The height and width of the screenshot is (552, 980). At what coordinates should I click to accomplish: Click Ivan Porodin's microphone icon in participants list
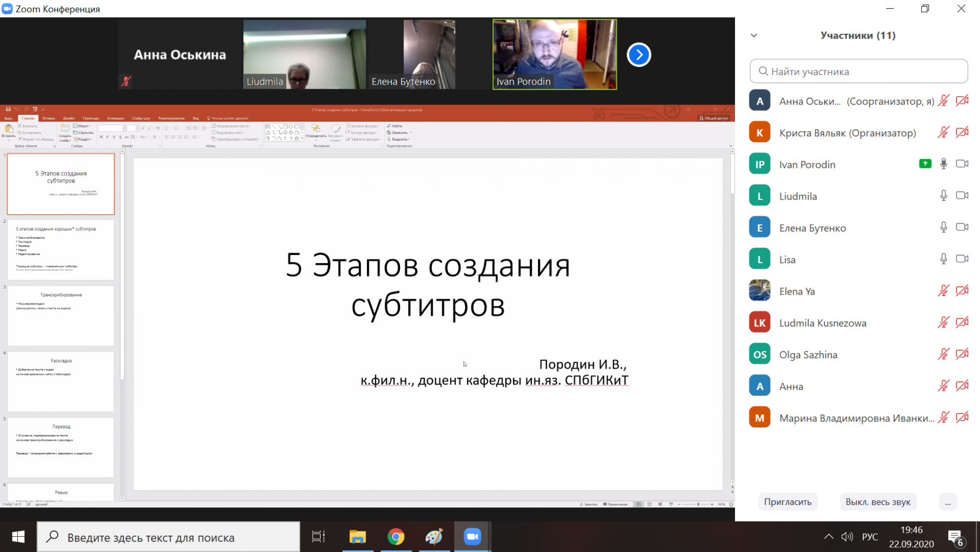pos(944,164)
